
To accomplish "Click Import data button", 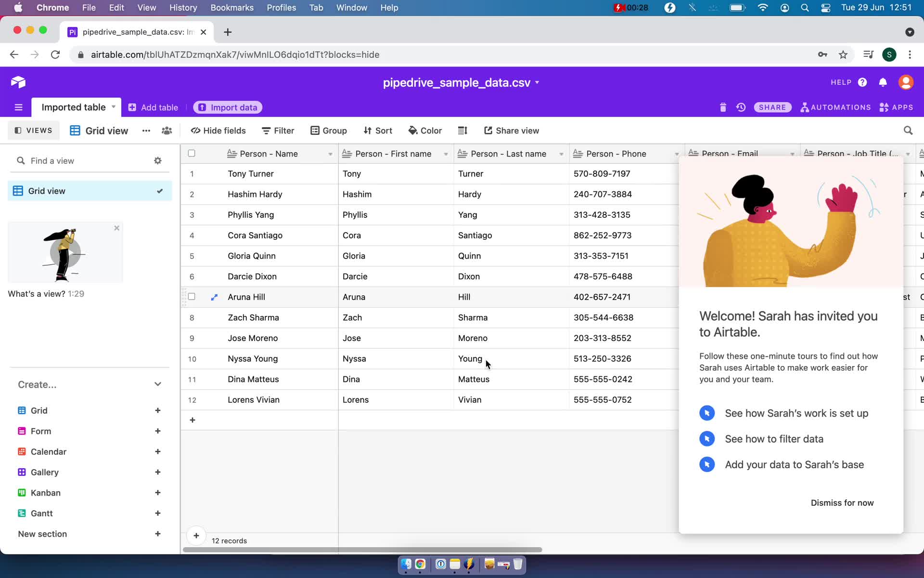I will click(x=228, y=107).
